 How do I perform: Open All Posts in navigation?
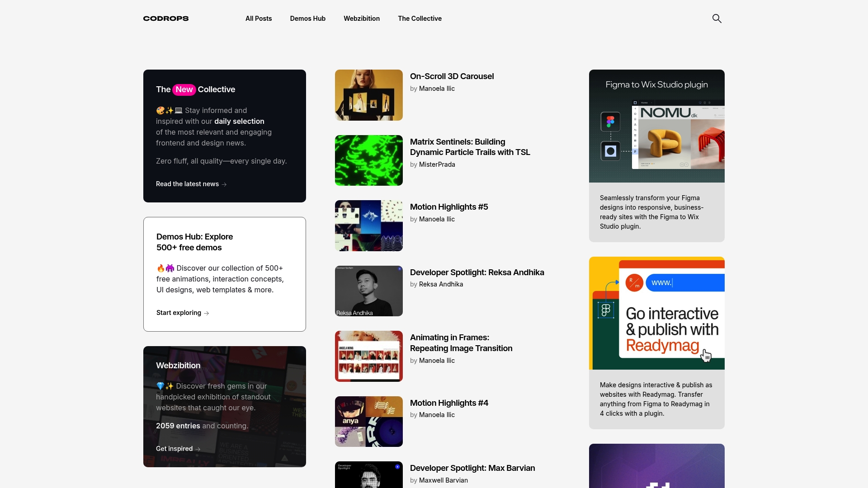259,19
